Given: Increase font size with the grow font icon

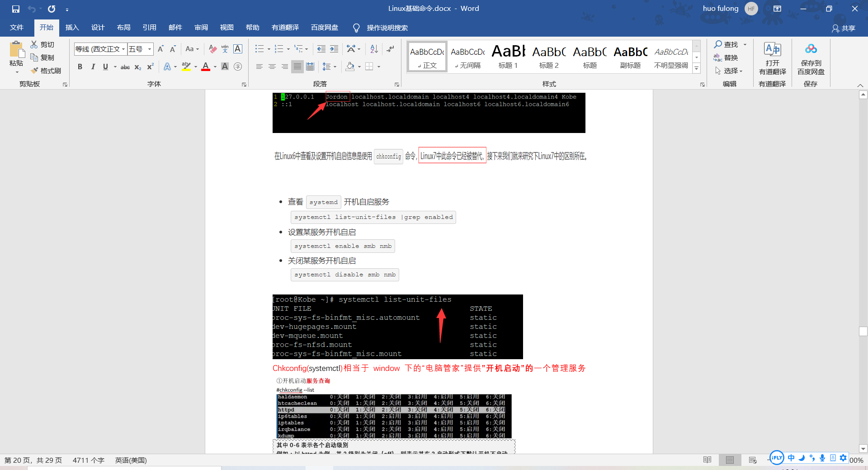Looking at the screenshot, I should pos(160,49).
